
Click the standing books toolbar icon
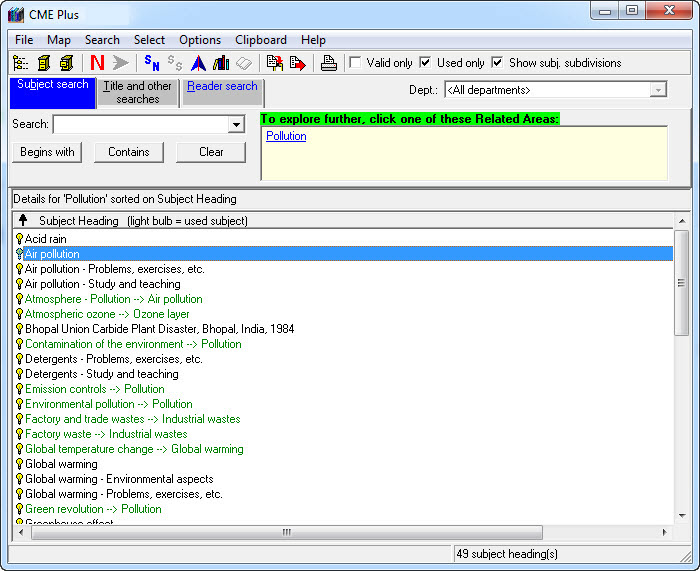point(221,63)
